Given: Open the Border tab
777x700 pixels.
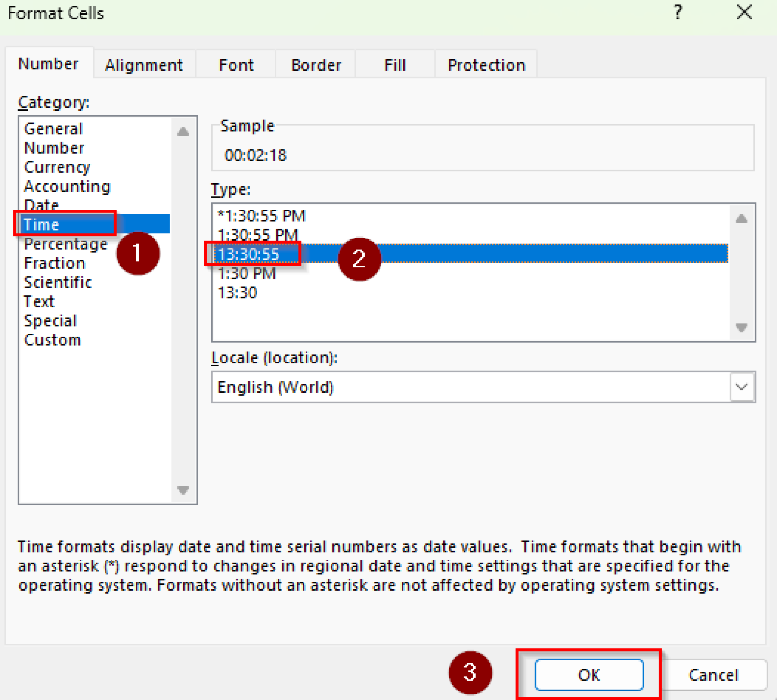Looking at the screenshot, I should [316, 64].
